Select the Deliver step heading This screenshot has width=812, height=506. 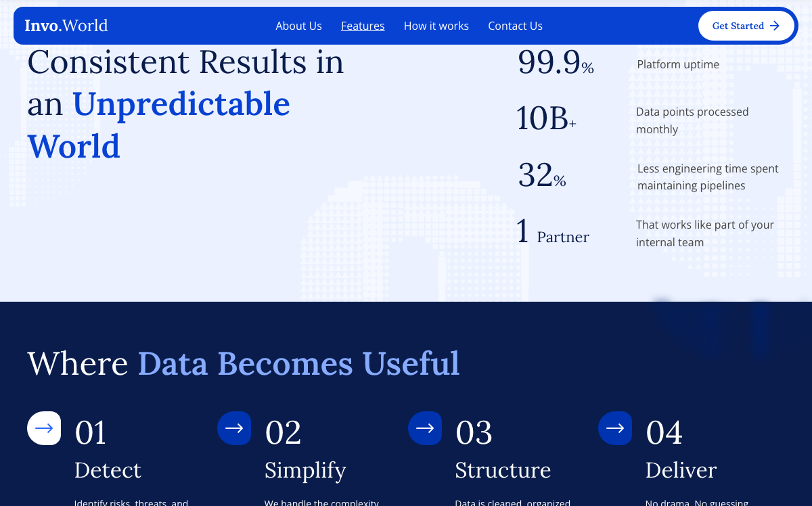point(681,469)
